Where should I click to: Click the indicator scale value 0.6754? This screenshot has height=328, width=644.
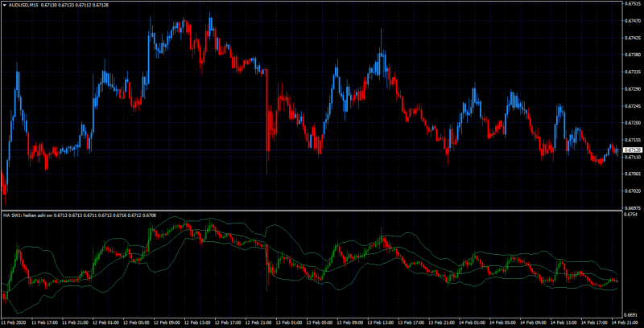[x=632, y=215]
